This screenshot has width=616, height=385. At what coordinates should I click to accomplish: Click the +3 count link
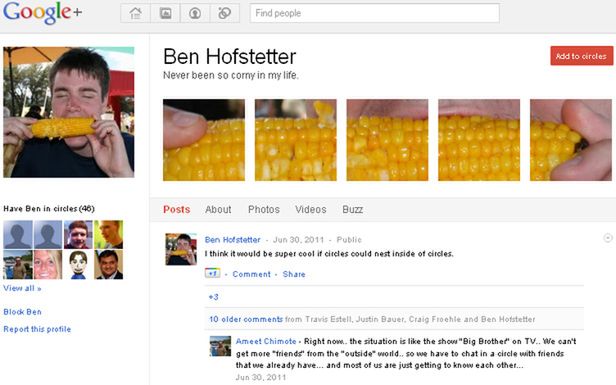tap(213, 297)
